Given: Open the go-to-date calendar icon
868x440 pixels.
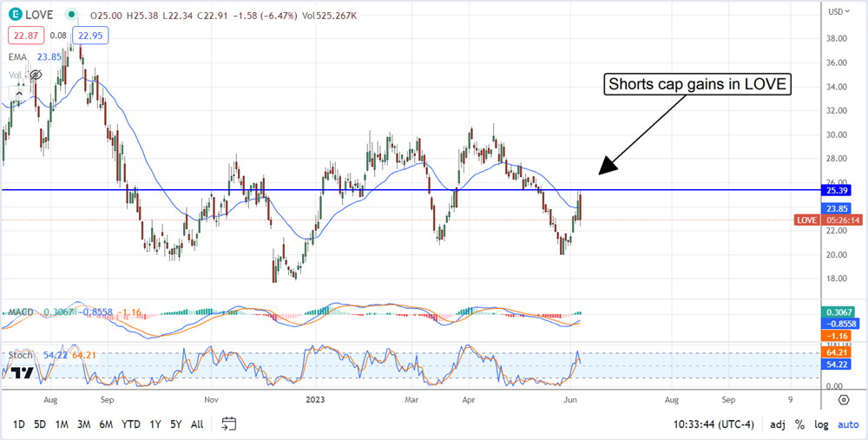Looking at the screenshot, I should pyautogui.click(x=229, y=424).
